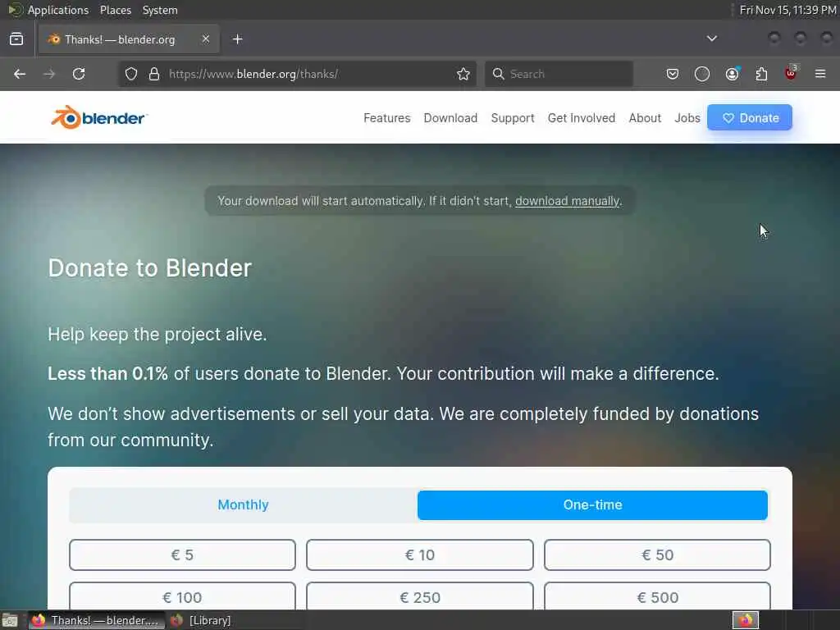Choose the € 500 donation amount
The height and width of the screenshot is (630, 840).
657,596
